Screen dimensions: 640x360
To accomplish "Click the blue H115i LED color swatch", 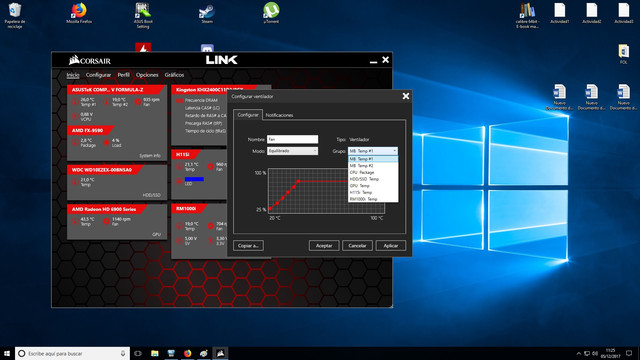I will [194, 179].
